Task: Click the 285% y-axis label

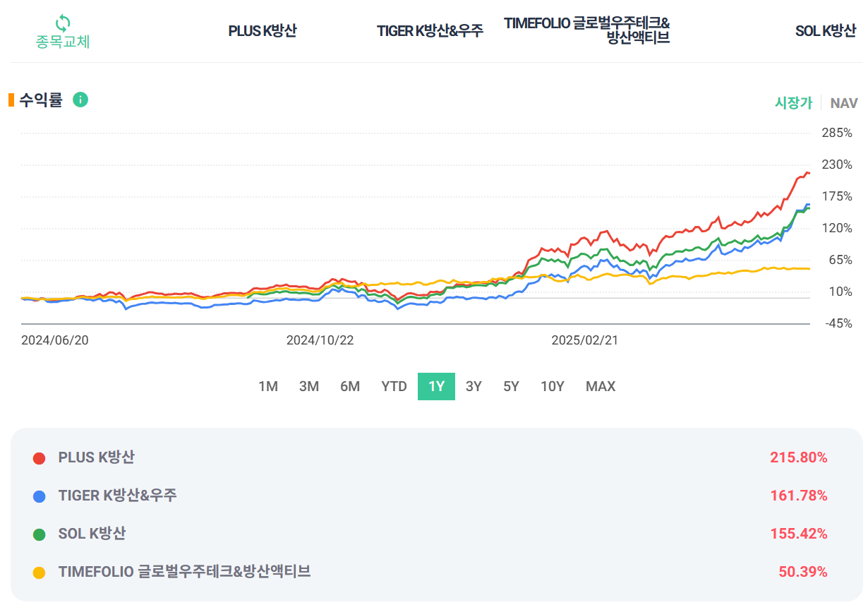Action: (837, 133)
